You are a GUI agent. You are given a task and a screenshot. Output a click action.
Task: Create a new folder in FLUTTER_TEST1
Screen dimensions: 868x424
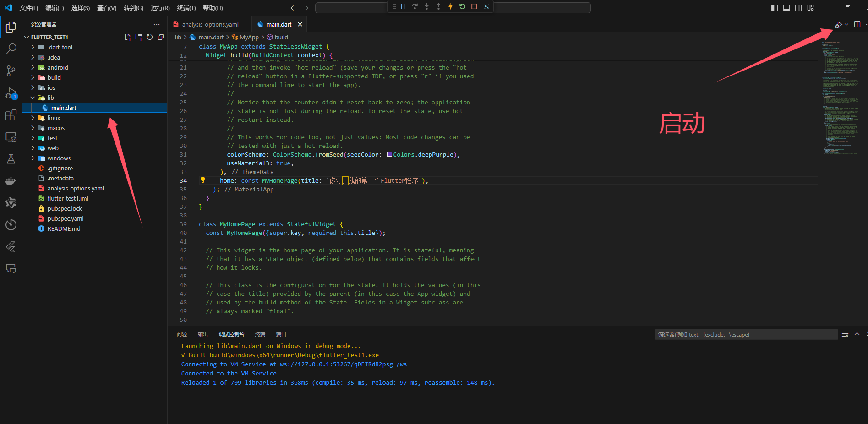coord(139,37)
